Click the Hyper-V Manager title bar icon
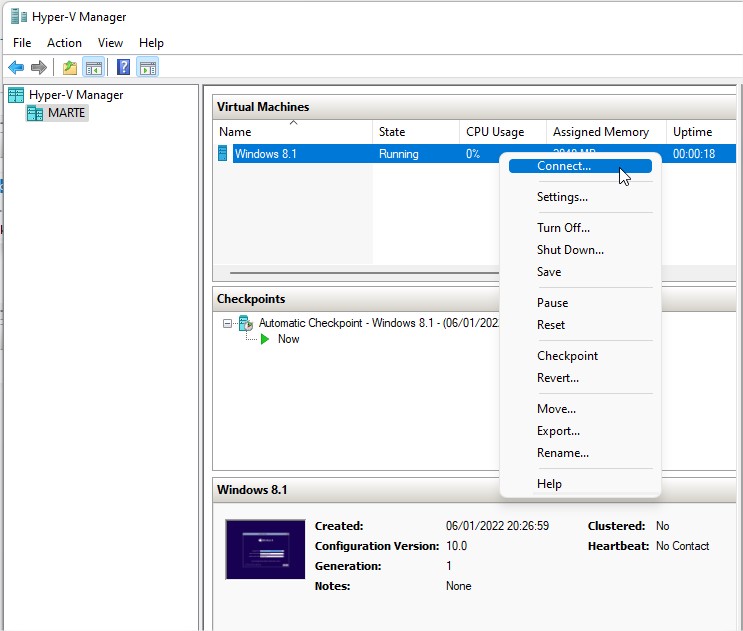743x631 pixels. (x=19, y=17)
